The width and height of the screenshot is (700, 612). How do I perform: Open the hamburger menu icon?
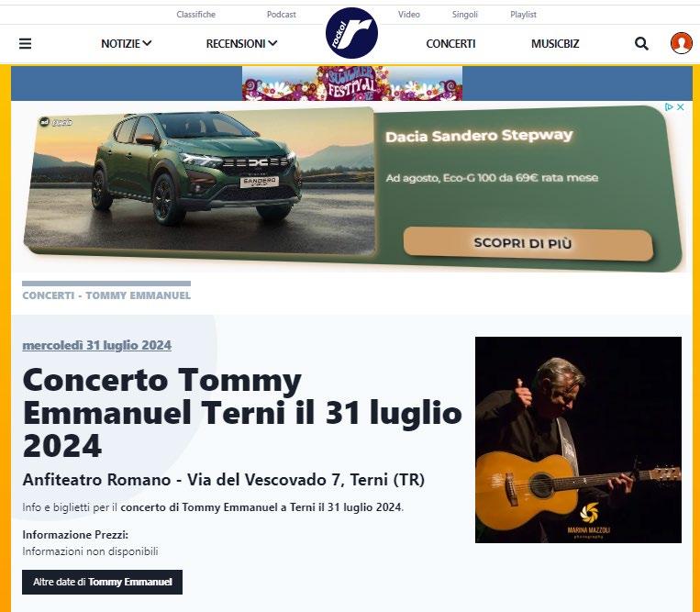(x=26, y=44)
